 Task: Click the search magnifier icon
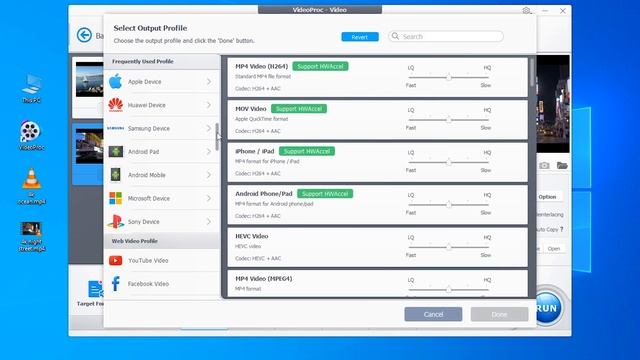pyautogui.click(x=395, y=36)
